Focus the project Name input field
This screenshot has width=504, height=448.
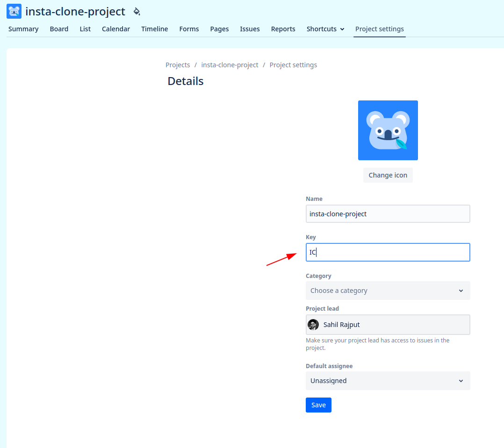click(388, 214)
